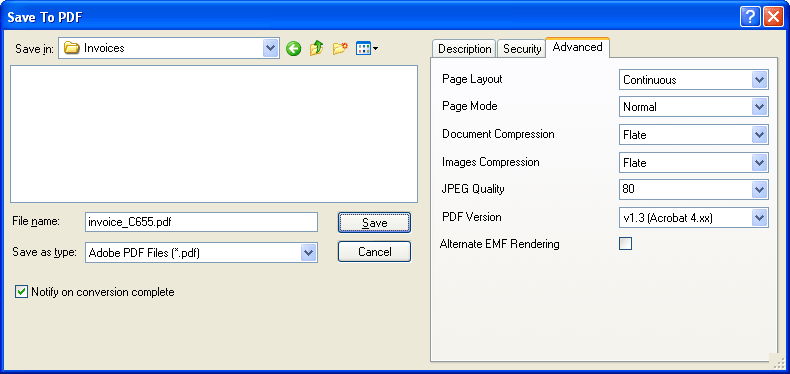Viewport: 790px width, 374px height.
Task: Click the PDF Version label
Action: pyautogui.click(x=472, y=217)
